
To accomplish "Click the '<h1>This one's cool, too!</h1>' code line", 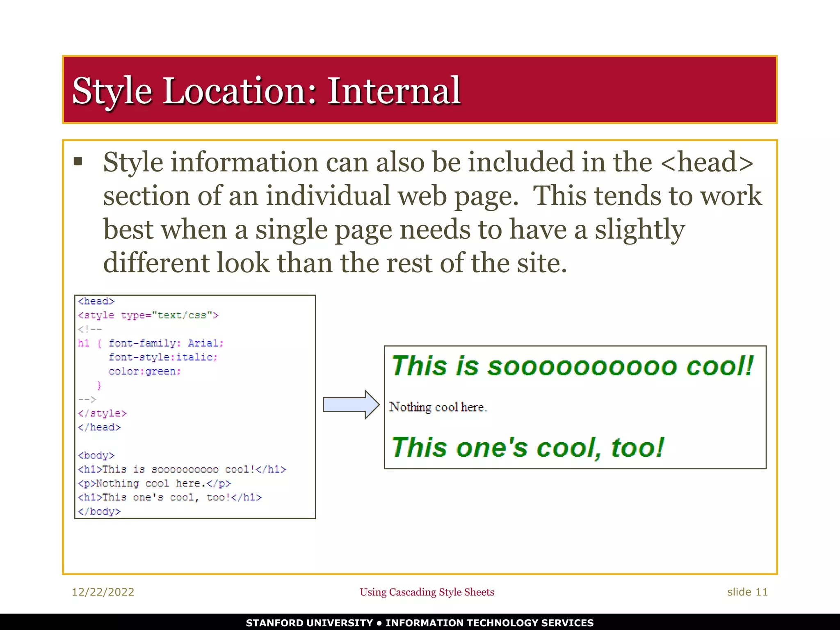I will [170, 498].
